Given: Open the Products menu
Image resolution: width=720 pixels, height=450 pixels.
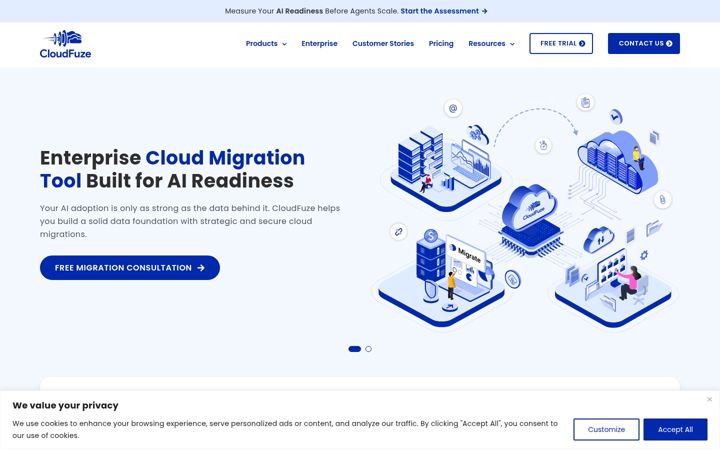Looking at the screenshot, I should (x=261, y=44).
